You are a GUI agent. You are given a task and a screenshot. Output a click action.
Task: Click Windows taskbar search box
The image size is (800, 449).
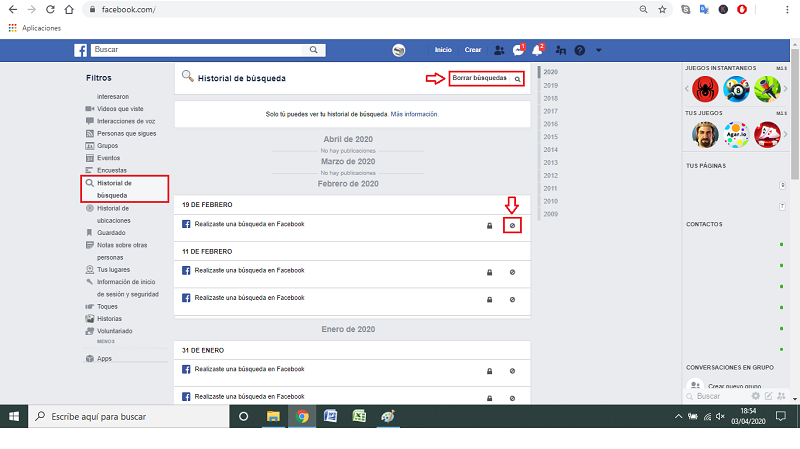(129, 416)
